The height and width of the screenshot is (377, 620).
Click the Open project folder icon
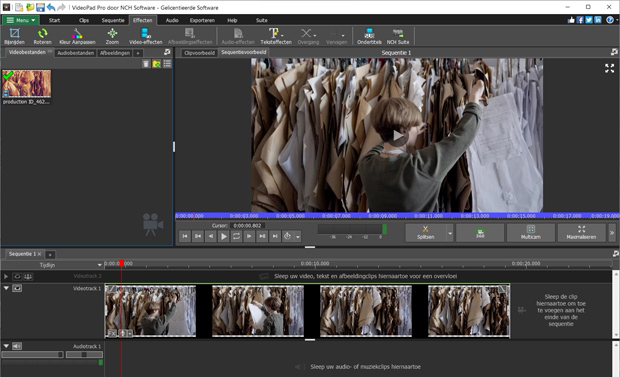30,8
